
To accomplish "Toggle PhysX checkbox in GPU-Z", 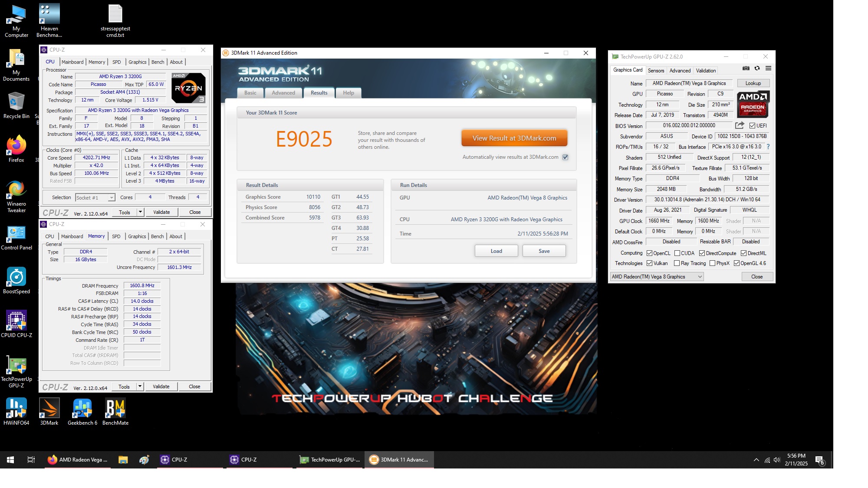I will pyautogui.click(x=712, y=263).
